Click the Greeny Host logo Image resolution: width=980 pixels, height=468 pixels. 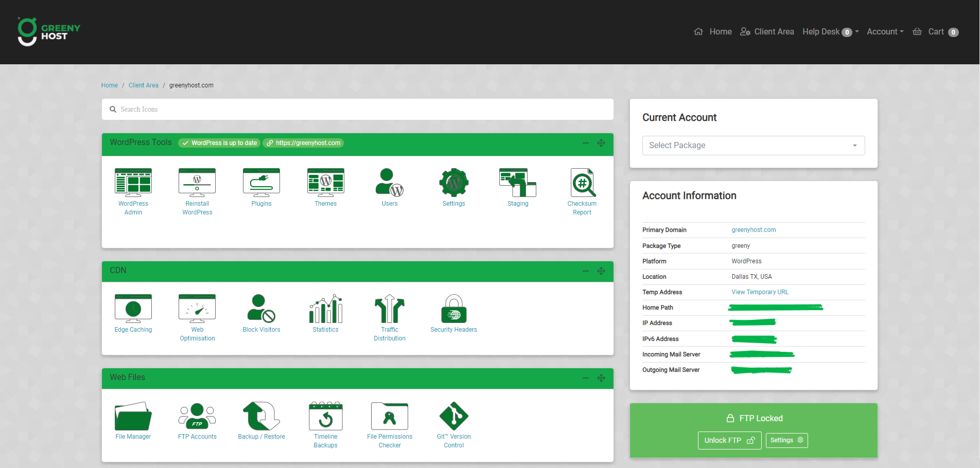click(x=49, y=32)
